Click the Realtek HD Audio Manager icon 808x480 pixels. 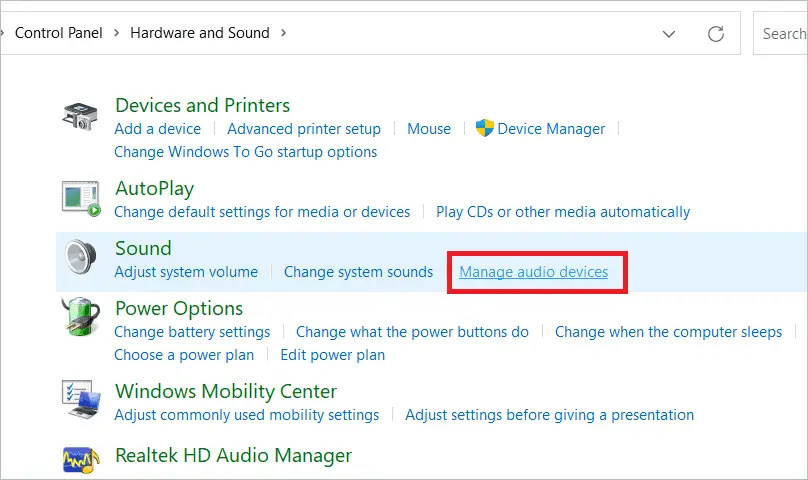[81, 459]
